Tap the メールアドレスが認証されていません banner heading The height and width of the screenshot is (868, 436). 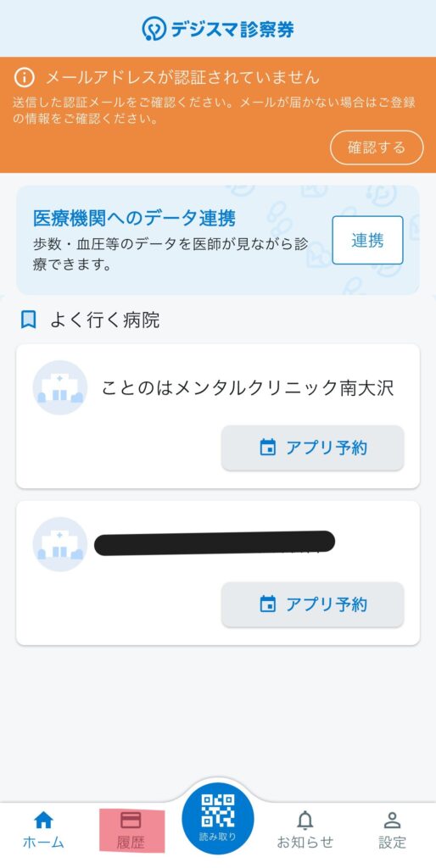182,77
